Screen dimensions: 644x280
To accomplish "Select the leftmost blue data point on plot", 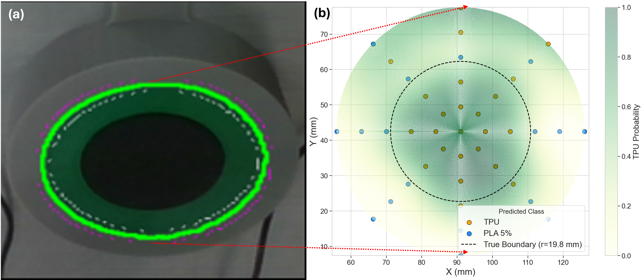I will (337, 131).
